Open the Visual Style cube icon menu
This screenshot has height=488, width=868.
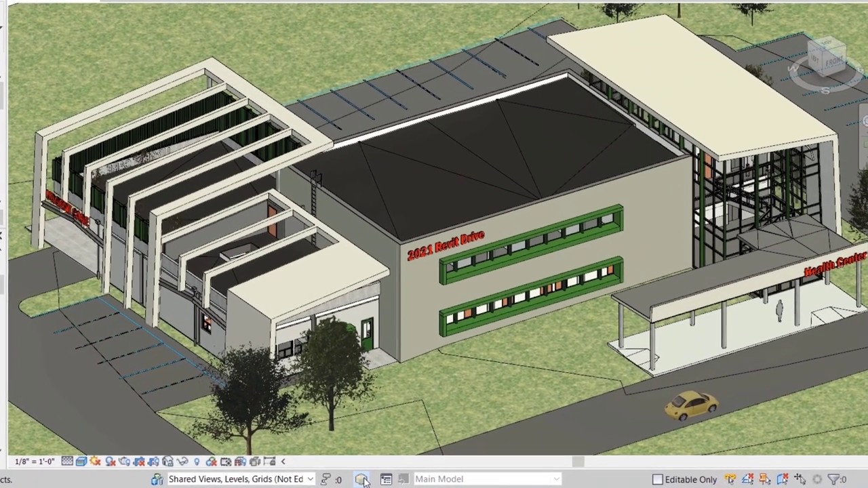[x=81, y=462]
